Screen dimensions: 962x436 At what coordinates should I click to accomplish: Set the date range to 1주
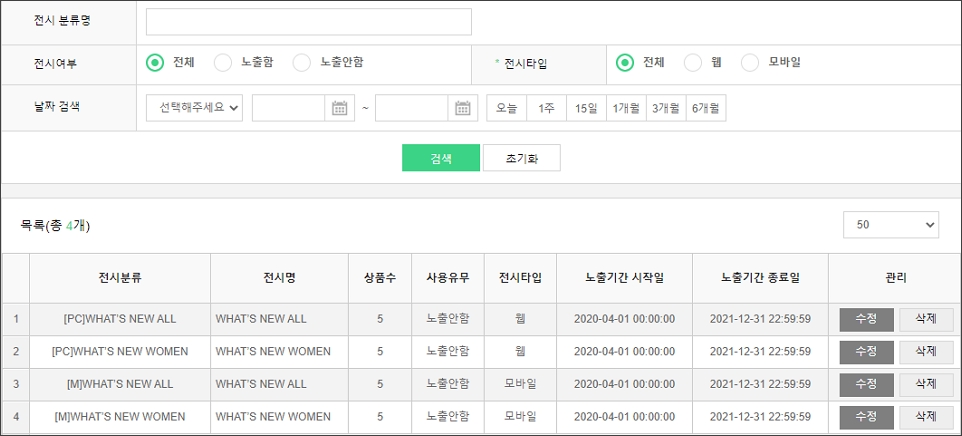547,108
